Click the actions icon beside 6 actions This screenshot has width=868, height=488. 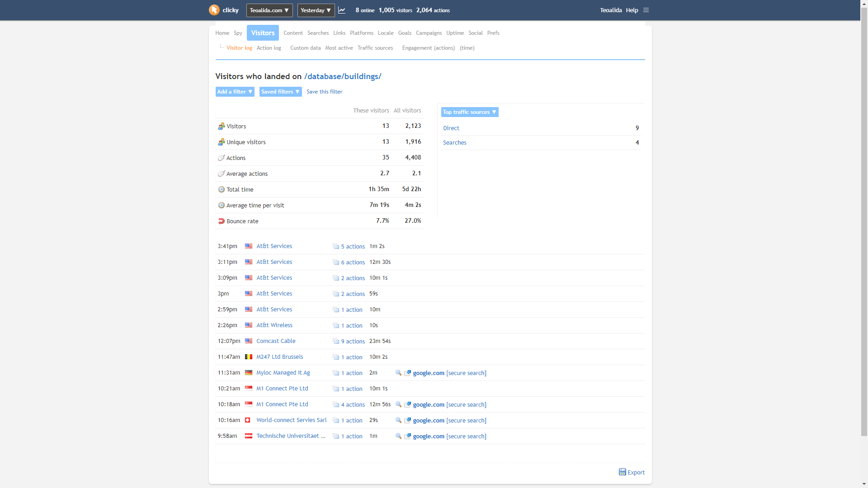pos(336,262)
